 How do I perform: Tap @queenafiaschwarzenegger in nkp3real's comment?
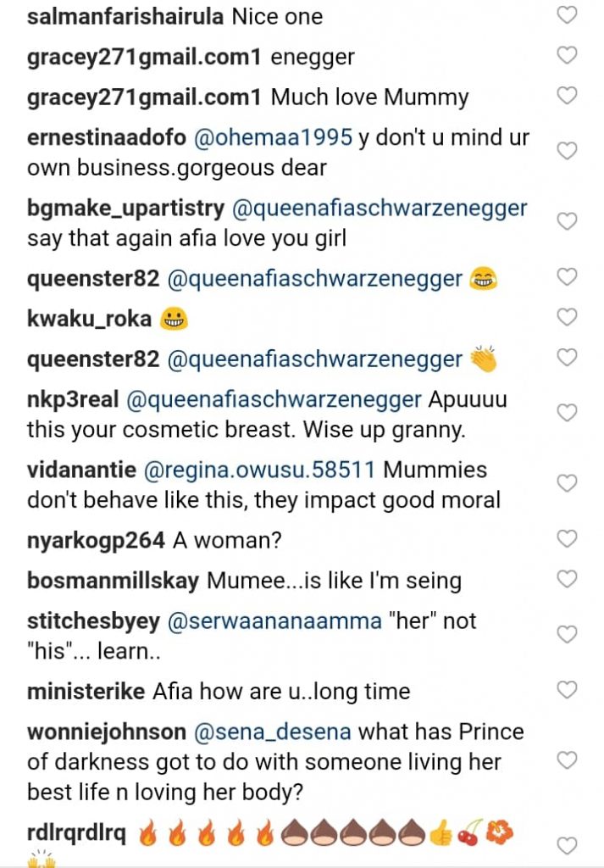point(274,400)
